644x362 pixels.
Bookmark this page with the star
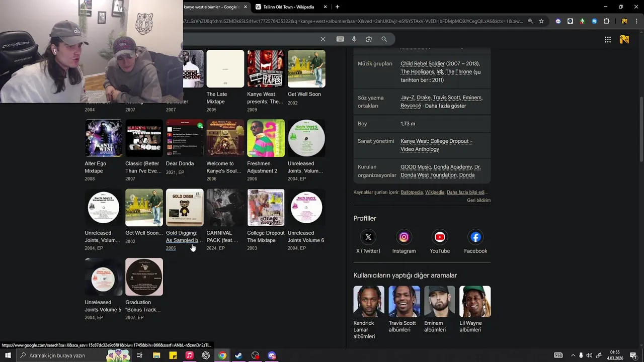click(541, 21)
